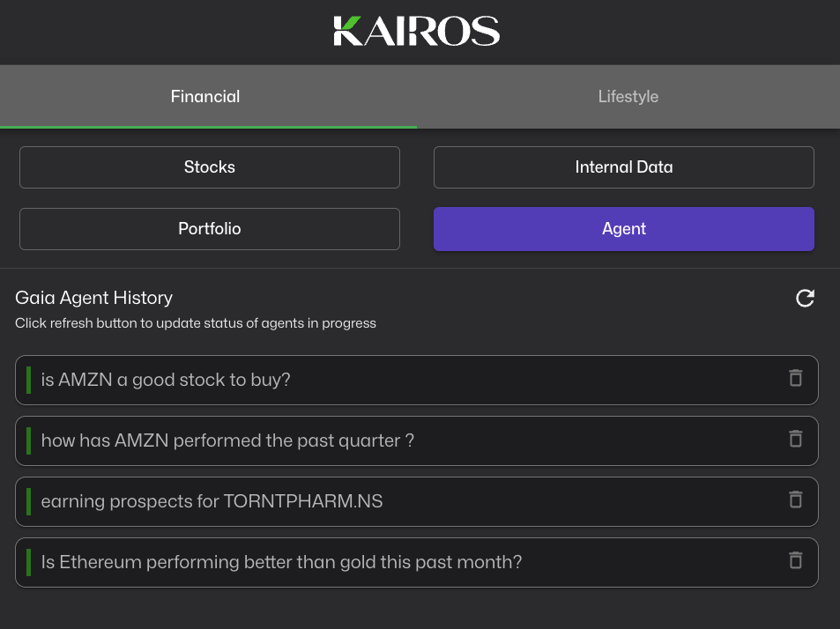Click green status bar on TORNTPHARM.NS entry
The height and width of the screenshot is (629, 840).
point(28,501)
